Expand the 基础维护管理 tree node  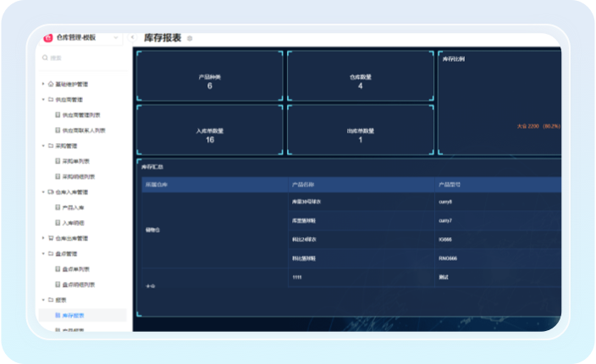click(x=42, y=84)
